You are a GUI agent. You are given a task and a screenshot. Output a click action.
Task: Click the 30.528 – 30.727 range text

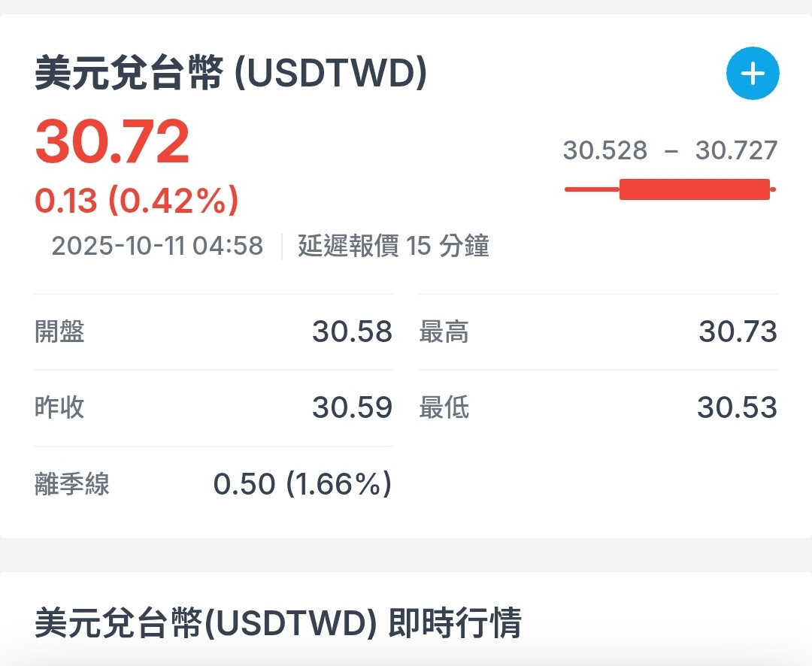(670, 150)
